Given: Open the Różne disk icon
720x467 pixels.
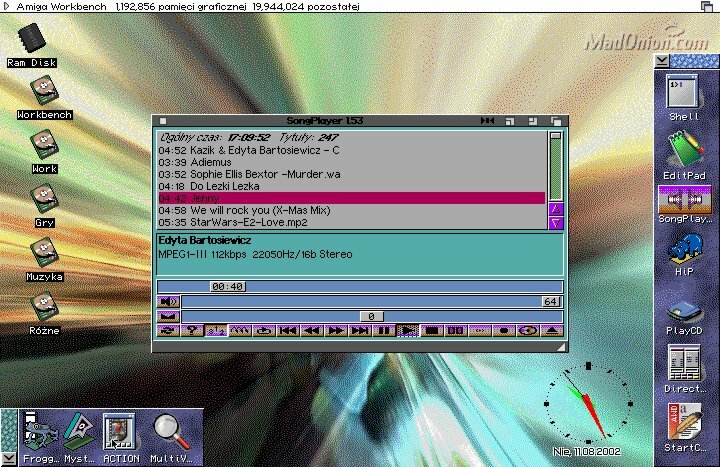Looking at the screenshot, I should coord(44,314).
